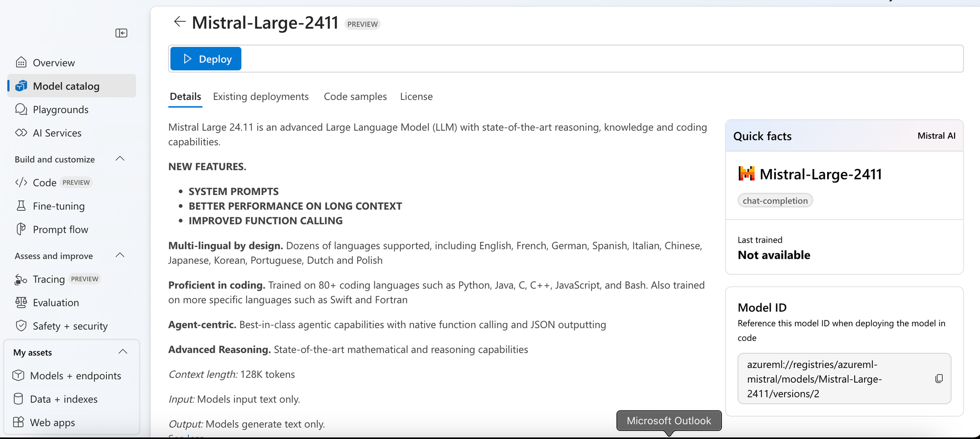Collapse the Assess and improve section
The width and height of the screenshot is (980, 439).
click(x=120, y=255)
